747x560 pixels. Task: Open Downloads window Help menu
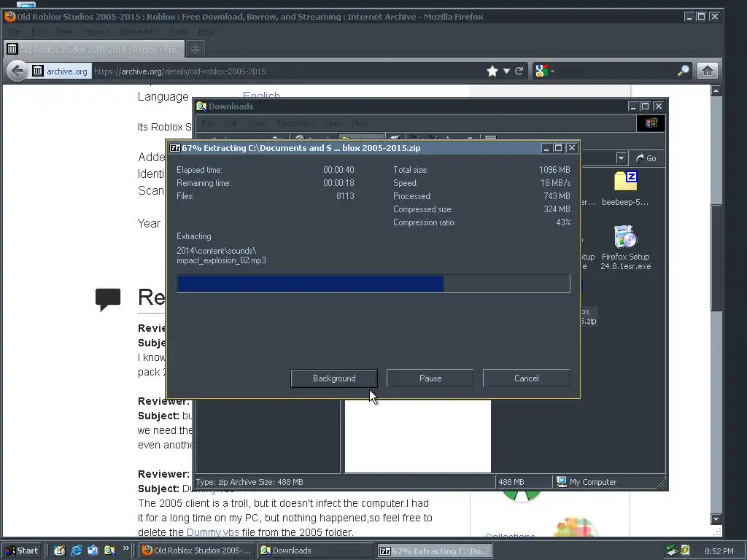[x=359, y=123]
